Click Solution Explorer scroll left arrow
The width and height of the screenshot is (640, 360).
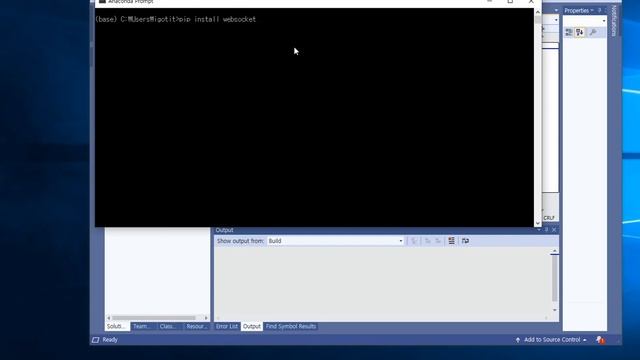pyautogui.click(x=109, y=318)
